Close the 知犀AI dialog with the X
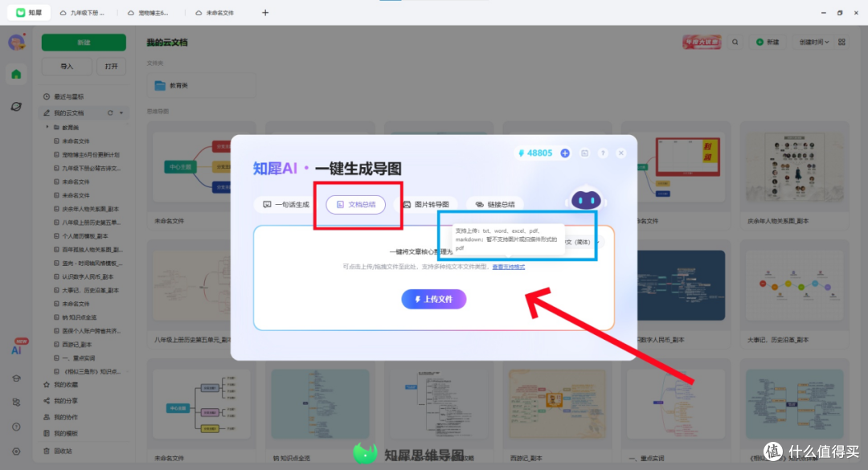 pos(621,153)
